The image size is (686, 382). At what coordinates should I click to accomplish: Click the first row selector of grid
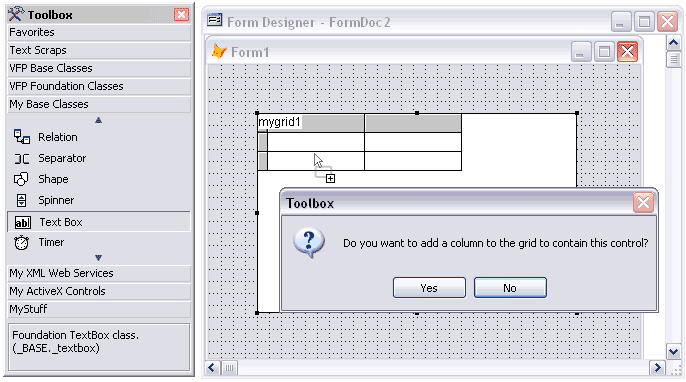pyautogui.click(x=262, y=142)
